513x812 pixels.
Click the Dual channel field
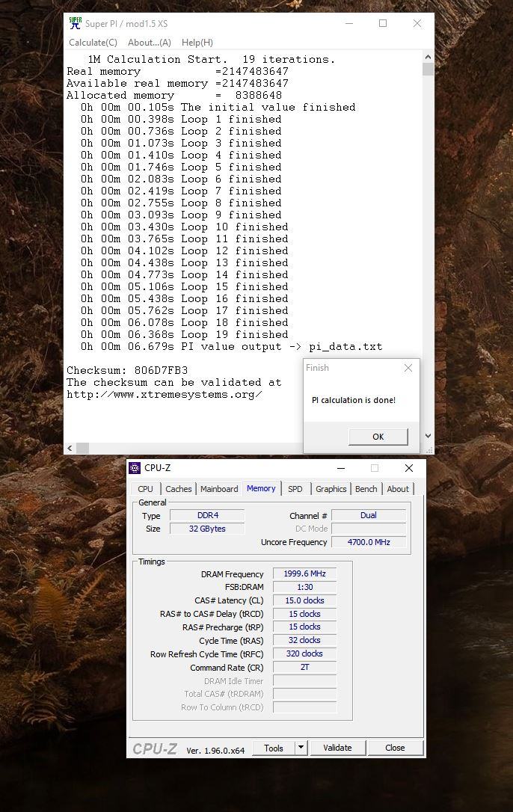tap(369, 515)
